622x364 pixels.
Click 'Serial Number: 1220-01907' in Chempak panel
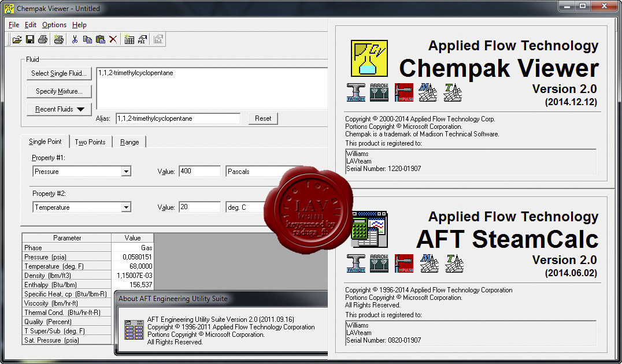click(384, 169)
